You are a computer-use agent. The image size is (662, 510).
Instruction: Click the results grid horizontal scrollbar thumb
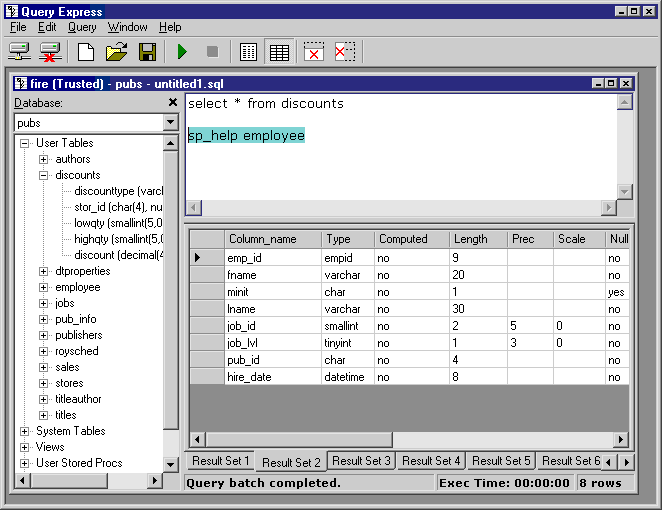[299, 439]
